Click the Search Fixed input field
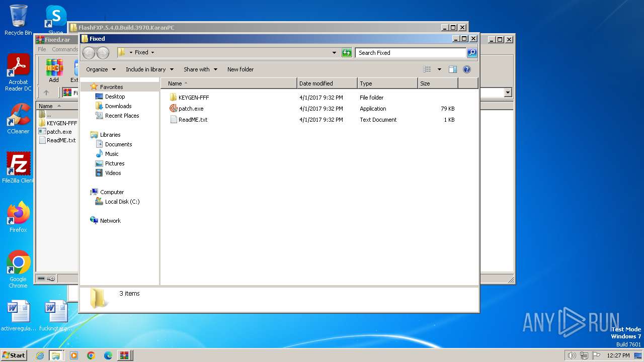This screenshot has width=644, height=362. point(411,52)
